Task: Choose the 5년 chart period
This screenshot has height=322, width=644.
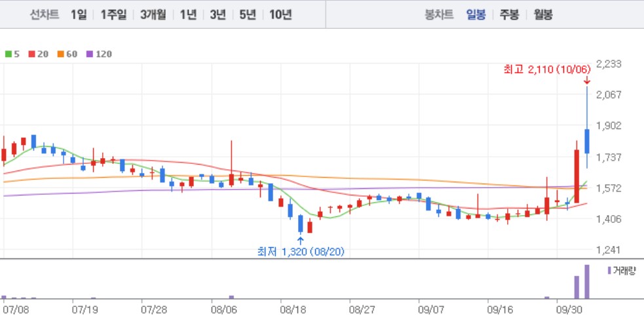Action: pyautogui.click(x=248, y=15)
